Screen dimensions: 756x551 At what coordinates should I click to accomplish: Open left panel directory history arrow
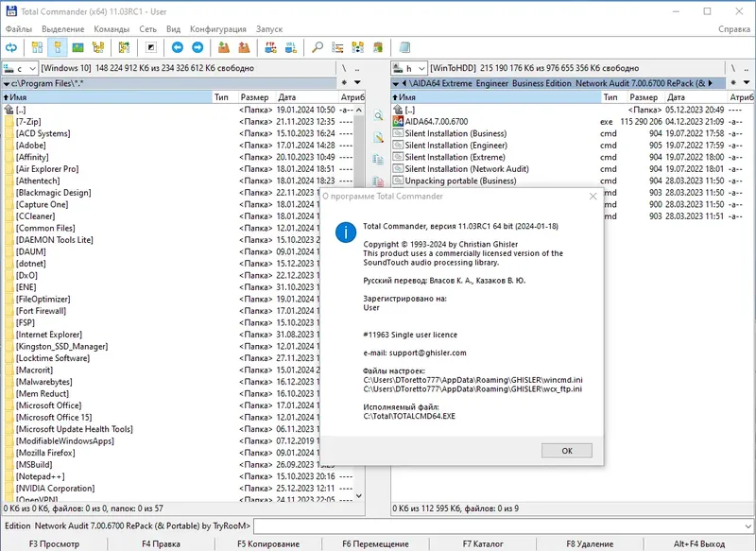pos(357,83)
